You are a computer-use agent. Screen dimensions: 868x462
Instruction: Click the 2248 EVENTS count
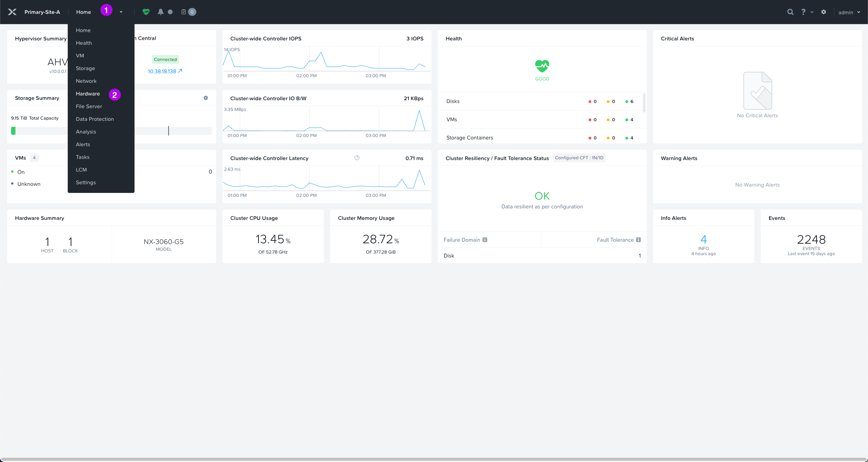[x=811, y=239]
